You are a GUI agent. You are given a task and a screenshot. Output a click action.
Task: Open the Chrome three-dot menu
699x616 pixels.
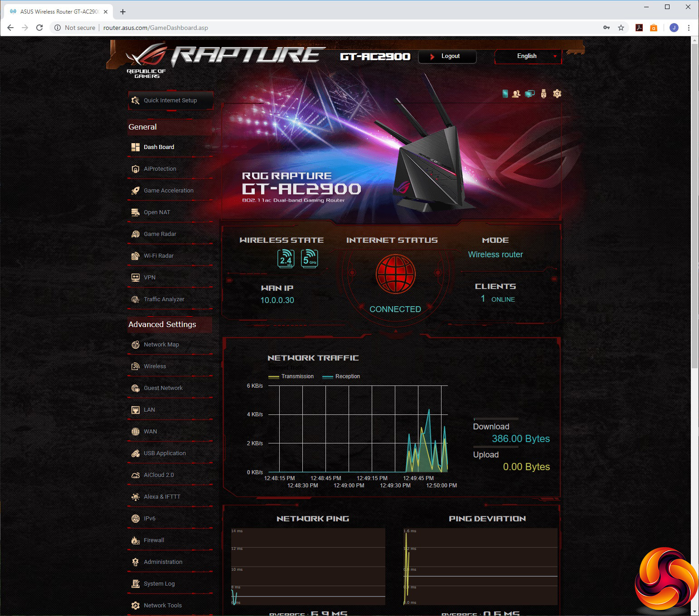pos(689,28)
